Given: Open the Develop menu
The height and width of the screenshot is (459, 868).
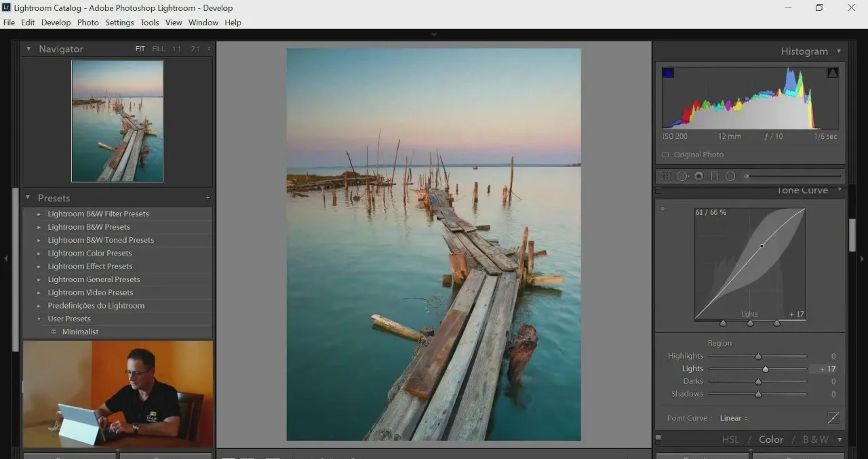Looking at the screenshot, I should [x=56, y=22].
